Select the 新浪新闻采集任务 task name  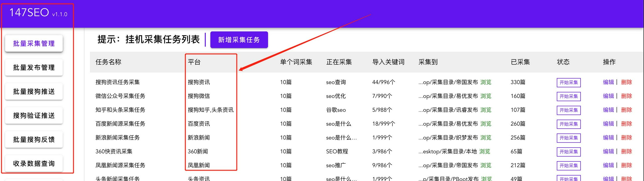pyautogui.click(x=118, y=138)
